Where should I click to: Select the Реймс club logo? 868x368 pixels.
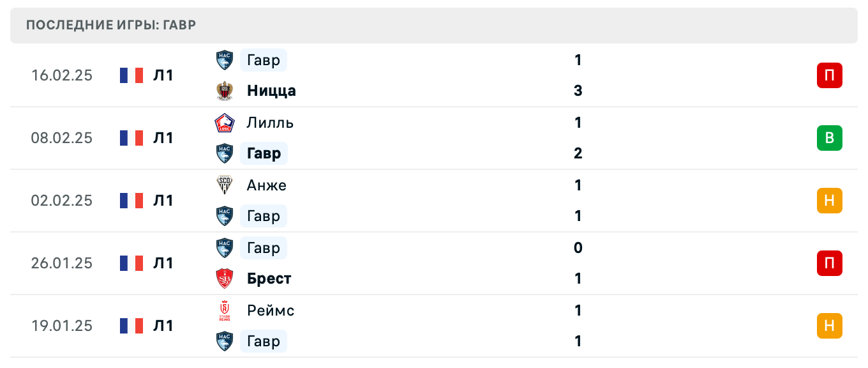tap(224, 310)
